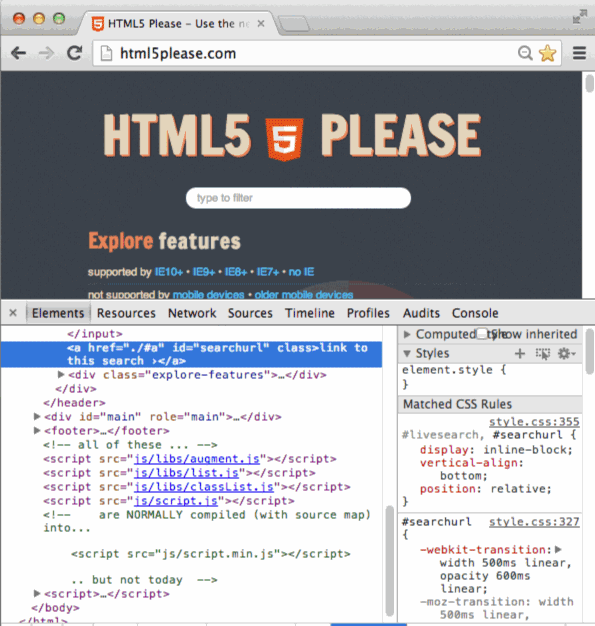The image size is (595, 626).
Task: Toggle element state selector icon in Styles
Action: point(543,353)
